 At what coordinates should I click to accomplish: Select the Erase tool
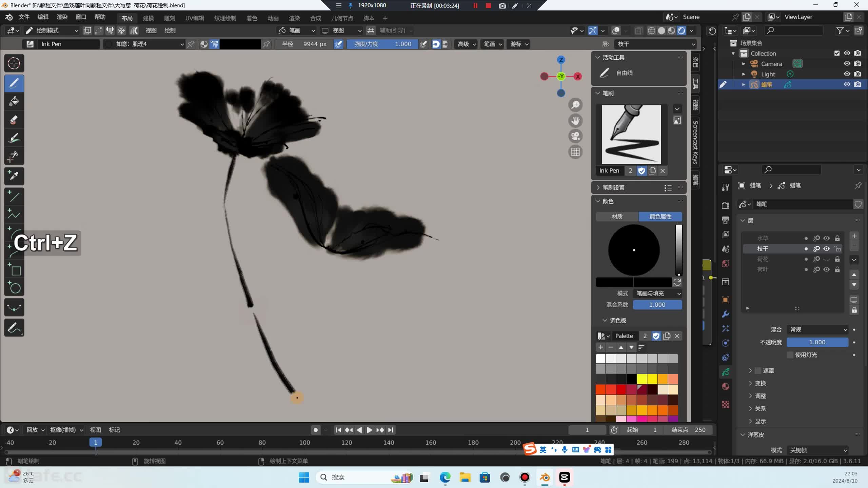[x=14, y=120]
